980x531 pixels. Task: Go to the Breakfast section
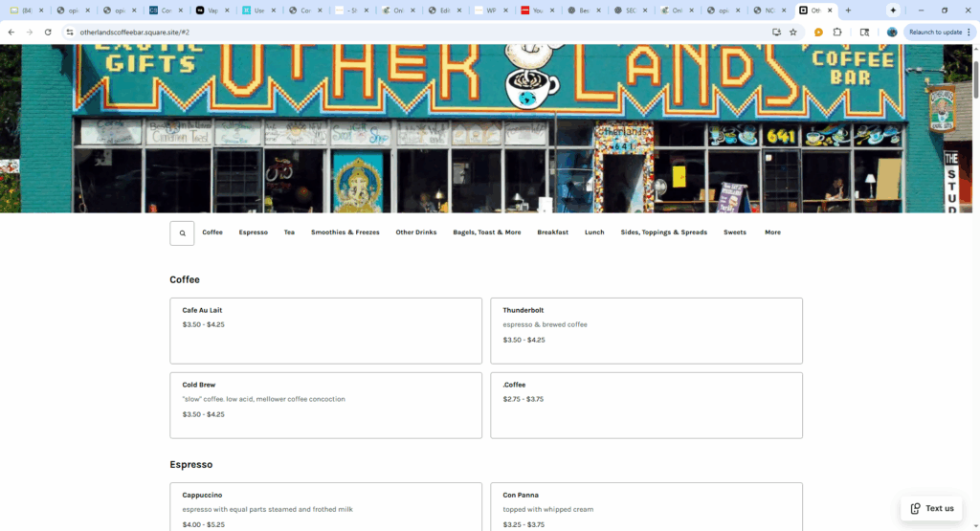pyautogui.click(x=552, y=232)
